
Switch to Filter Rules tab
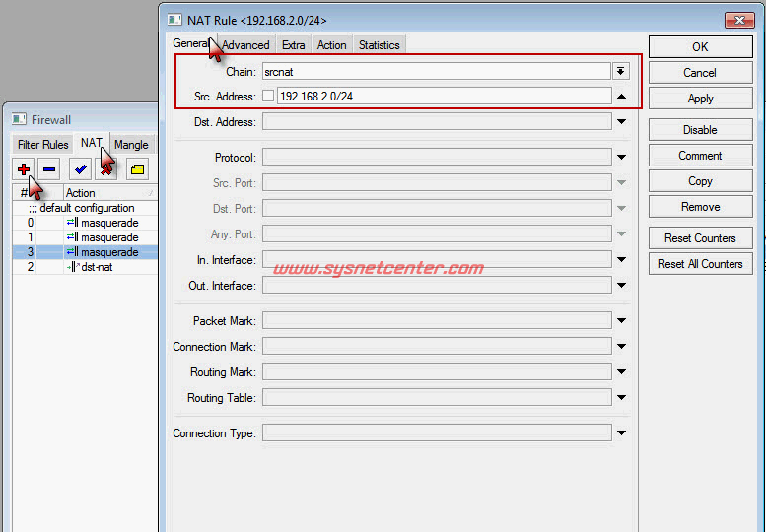click(42, 145)
